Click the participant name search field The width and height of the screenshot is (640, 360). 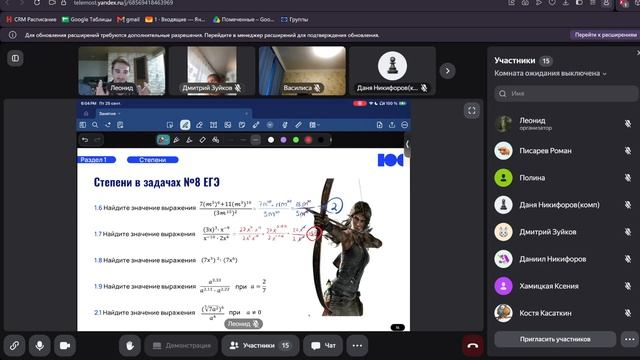[567, 93]
